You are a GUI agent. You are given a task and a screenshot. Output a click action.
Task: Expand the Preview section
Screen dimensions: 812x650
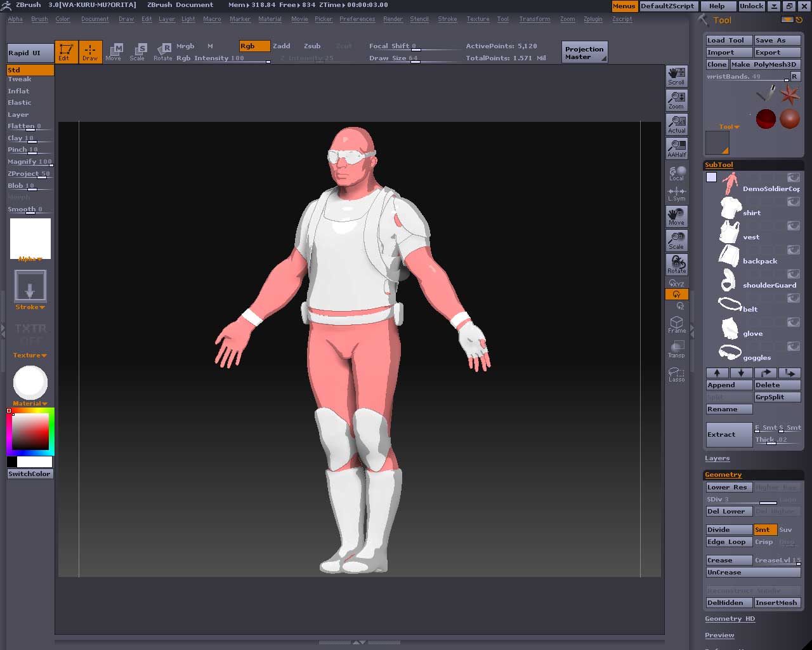pyautogui.click(x=719, y=635)
